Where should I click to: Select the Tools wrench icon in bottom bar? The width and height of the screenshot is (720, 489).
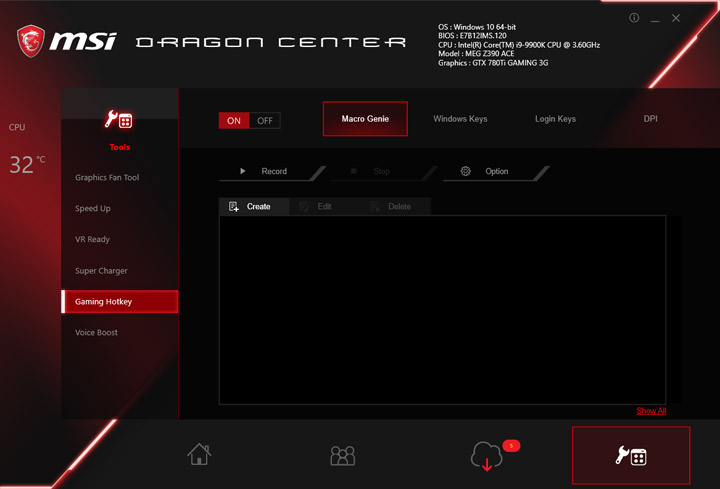pyautogui.click(x=631, y=455)
